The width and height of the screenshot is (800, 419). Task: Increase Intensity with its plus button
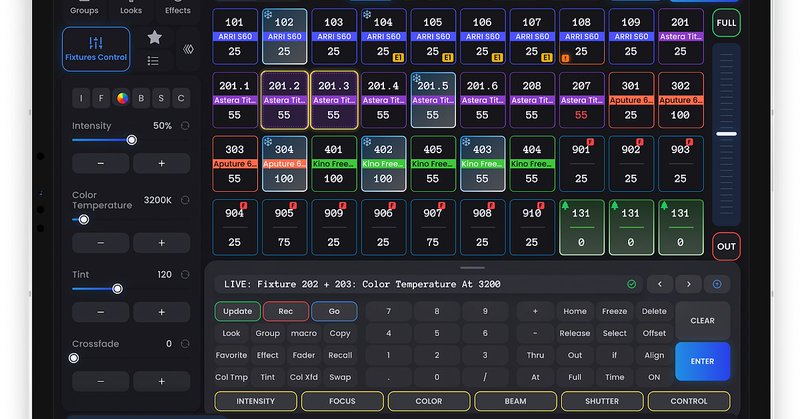tap(161, 163)
